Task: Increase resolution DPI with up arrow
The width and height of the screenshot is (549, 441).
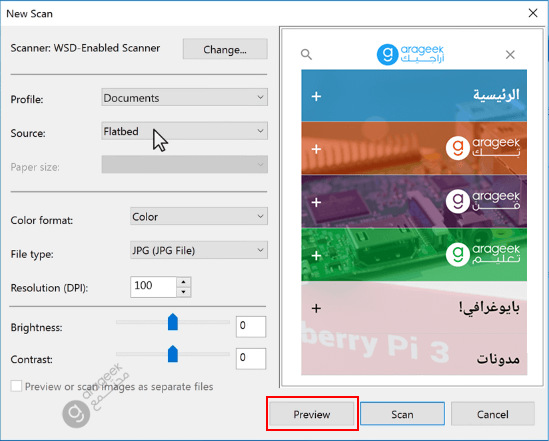Action: [183, 282]
